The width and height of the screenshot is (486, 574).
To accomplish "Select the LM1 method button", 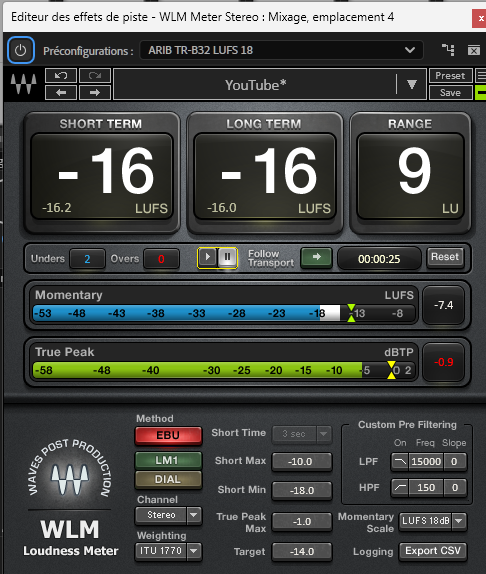I will pyautogui.click(x=168, y=460).
